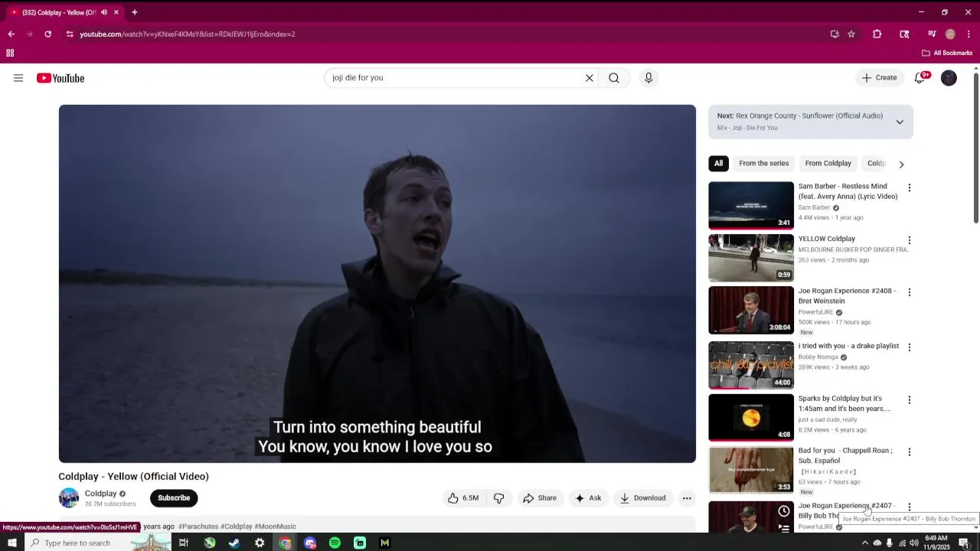Image resolution: width=980 pixels, height=551 pixels.
Task: Open Task View on taskbar
Action: pyautogui.click(x=184, y=543)
